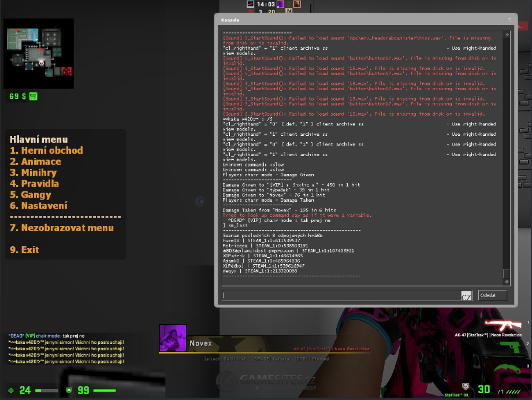This screenshot has height=400, width=532.
Task: Click the CZ language indicator in console input
Action: pyautogui.click(x=466, y=296)
